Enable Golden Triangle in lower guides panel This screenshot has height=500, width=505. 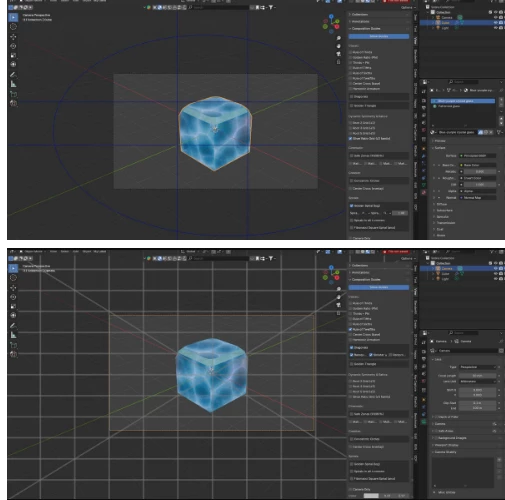352,364
